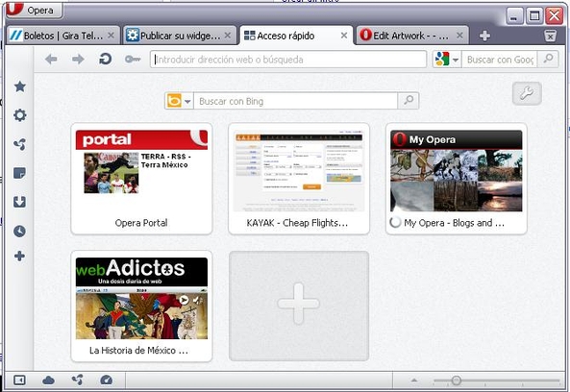Open the Downloads panel icon
This screenshot has width=570, height=392.
19,202
